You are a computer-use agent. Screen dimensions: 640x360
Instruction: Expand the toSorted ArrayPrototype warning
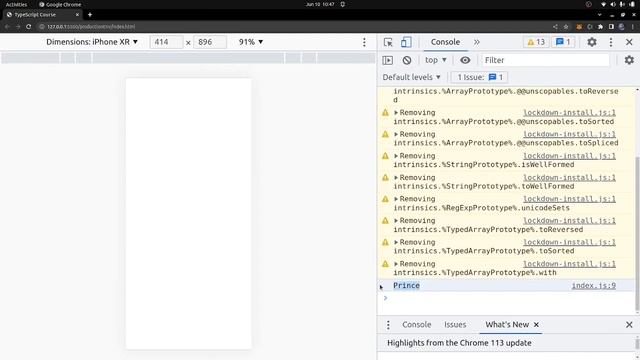click(396, 113)
